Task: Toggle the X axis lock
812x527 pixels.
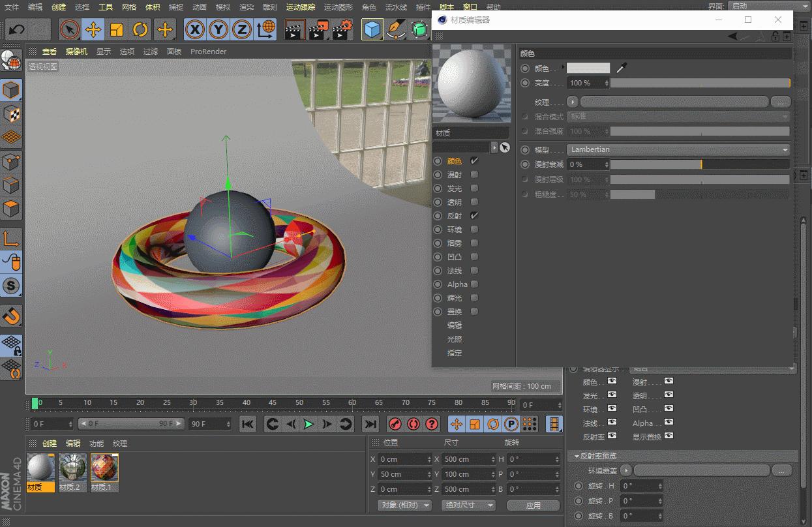Action: coord(194,29)
